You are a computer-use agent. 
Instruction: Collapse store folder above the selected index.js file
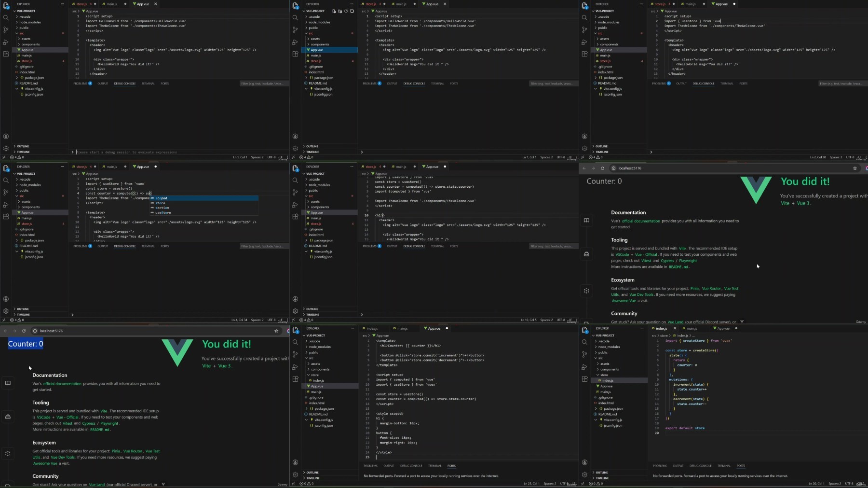point(604,375)
